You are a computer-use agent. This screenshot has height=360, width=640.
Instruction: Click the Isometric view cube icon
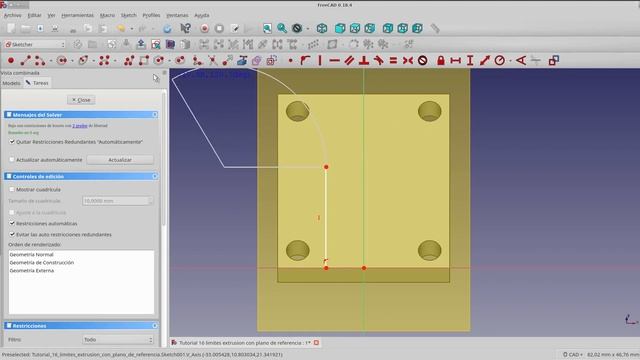click(322, 28)
